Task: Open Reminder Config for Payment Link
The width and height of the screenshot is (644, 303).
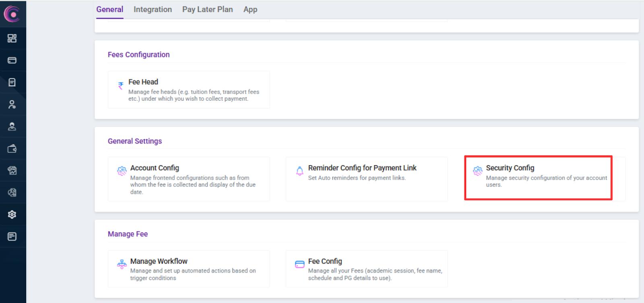Action: pos(366,178)
